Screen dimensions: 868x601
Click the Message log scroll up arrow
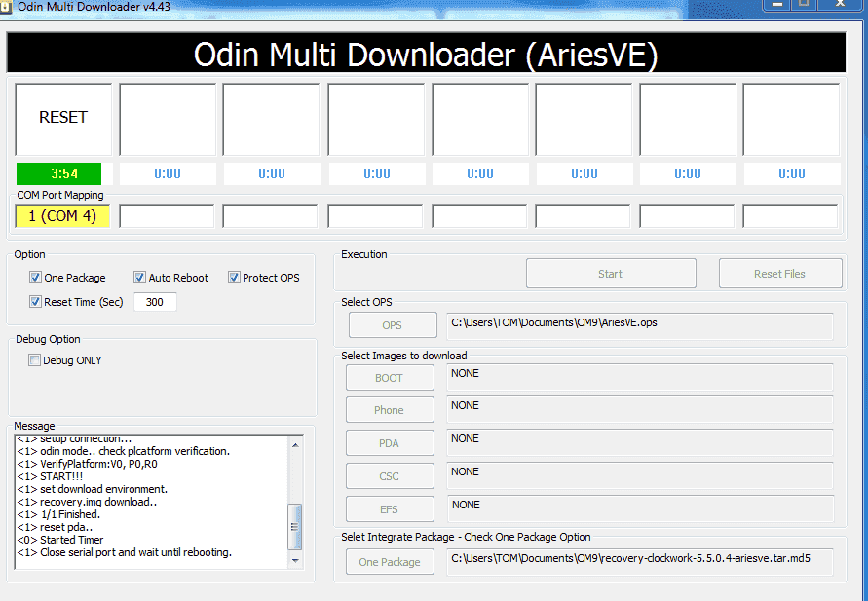click(x=295, y=445)
